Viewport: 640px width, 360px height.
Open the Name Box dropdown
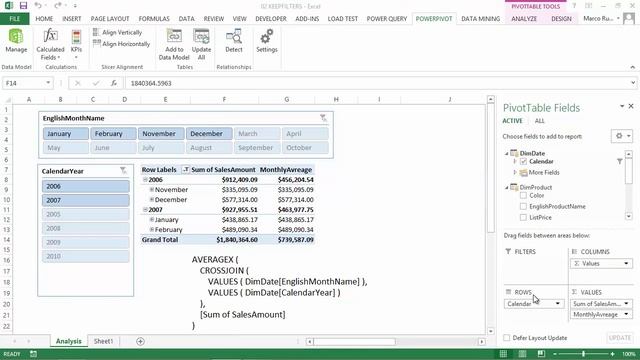point(48,83)
